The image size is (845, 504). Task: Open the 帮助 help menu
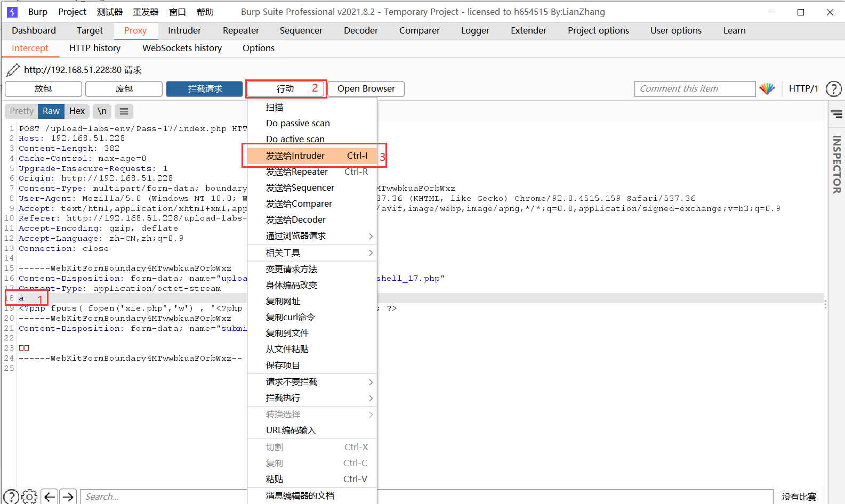click(x=205, y=12)
